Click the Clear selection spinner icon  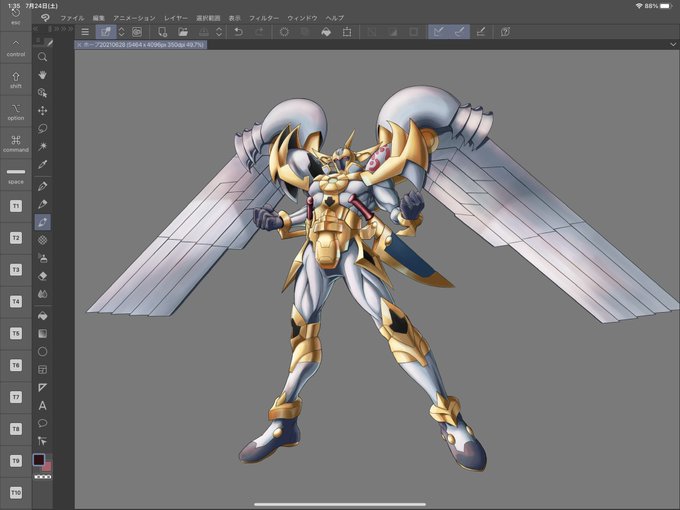(284, 32)
